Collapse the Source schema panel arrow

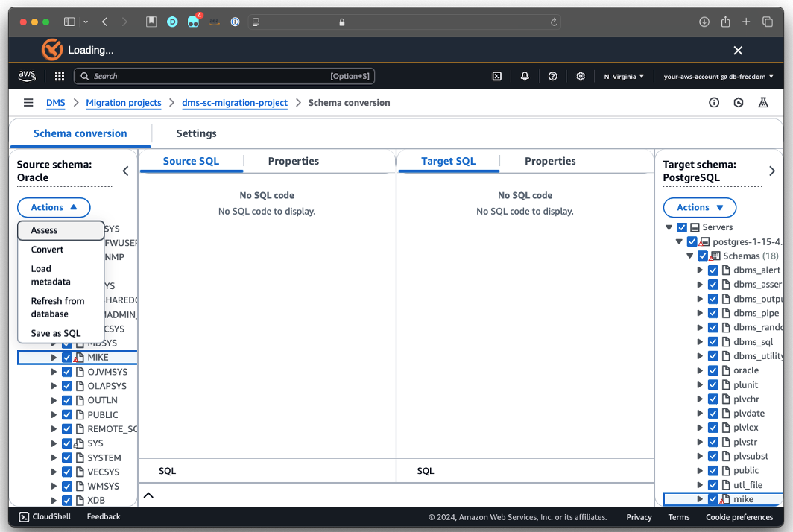125,171
